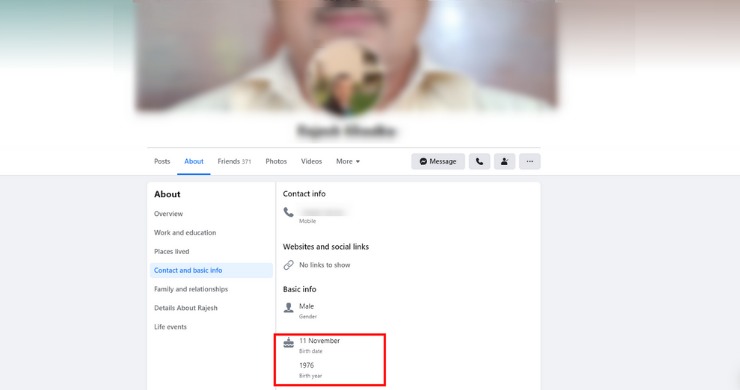Click the link chain icon
The image size is (740, 390).
pyautogui.click(x=288, y=265)
